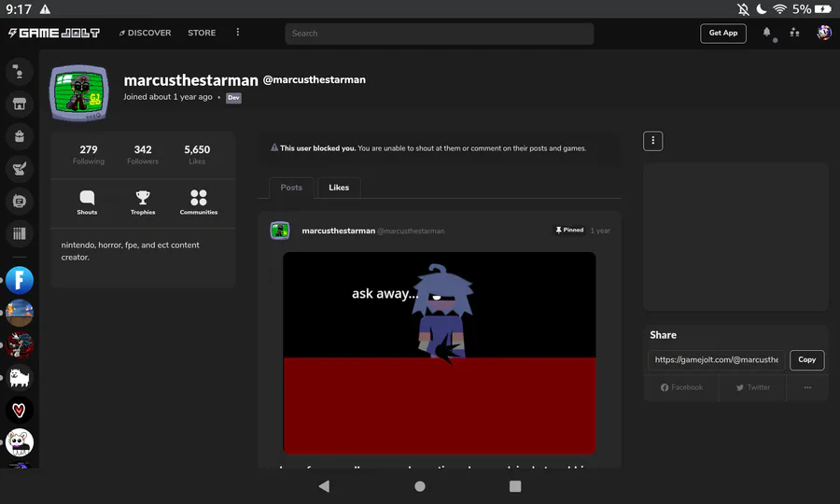
Task: Open notifications bell
Action: click(x=766, y=33)
